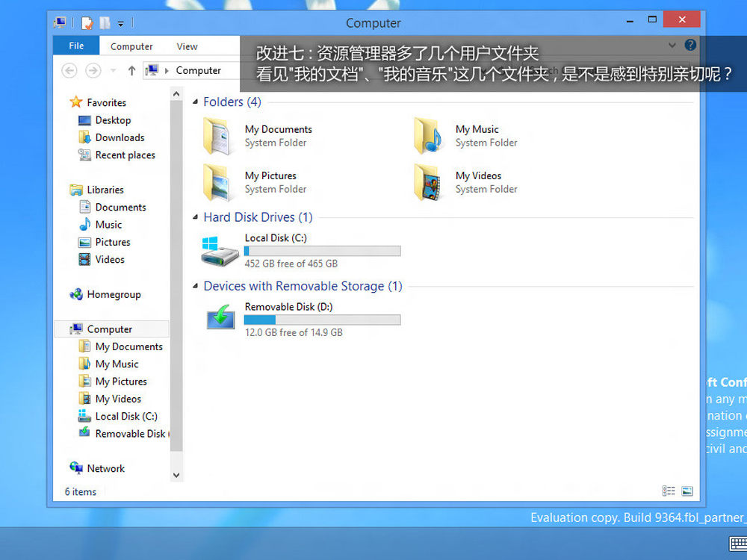Viewport: 747px width, 560px height.
Task: Collapse the Folders (4) group
Action: click(196, 102)
